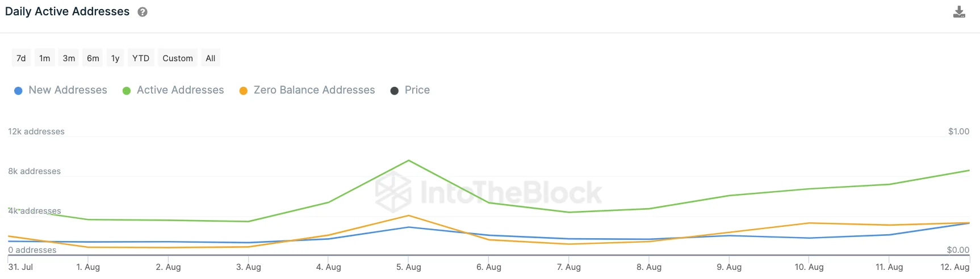
Task: Click the blue New Addresses legend dot
Action: 18,91
